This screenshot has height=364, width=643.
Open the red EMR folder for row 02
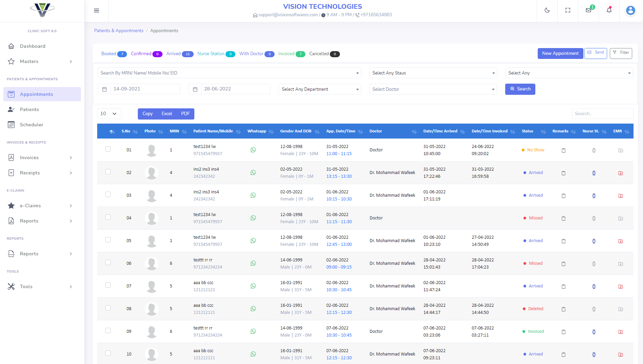[621, 173]
